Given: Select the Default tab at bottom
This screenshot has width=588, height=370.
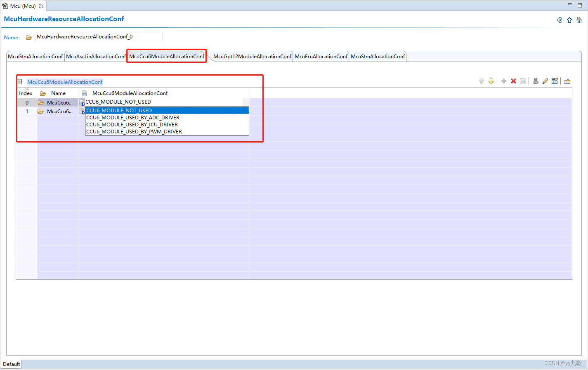Looking at the screenshot, I should [12, 364].
